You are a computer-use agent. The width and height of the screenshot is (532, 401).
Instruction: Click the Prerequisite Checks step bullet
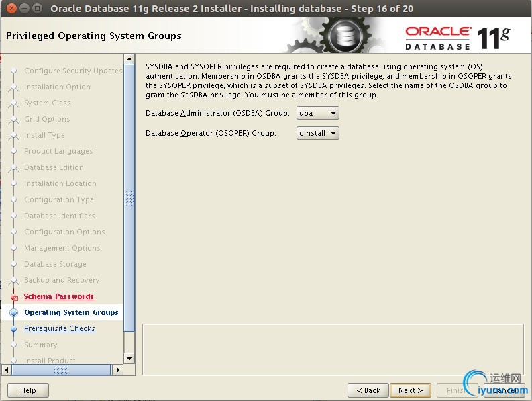coord(14,329)
